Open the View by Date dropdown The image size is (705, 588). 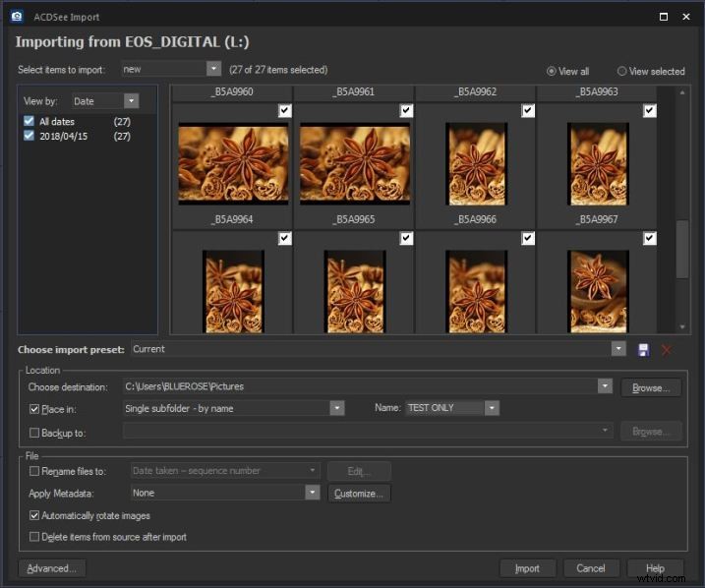132,100
